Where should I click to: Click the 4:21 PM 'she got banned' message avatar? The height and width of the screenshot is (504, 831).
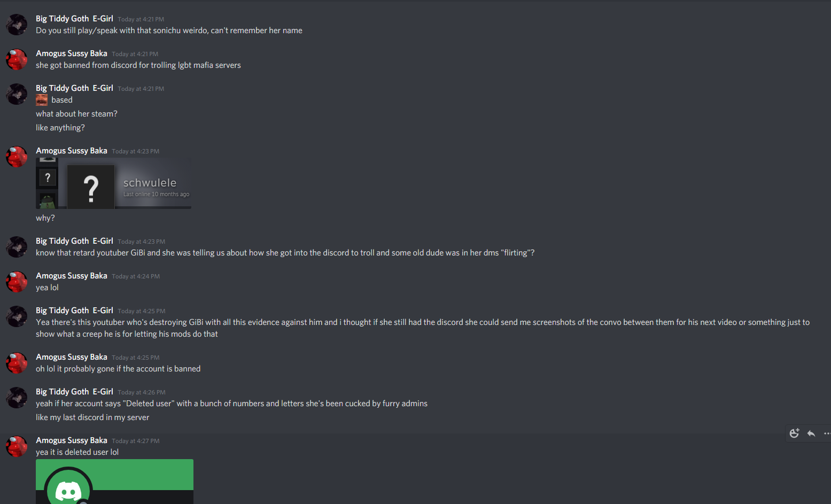coord(17,59)
